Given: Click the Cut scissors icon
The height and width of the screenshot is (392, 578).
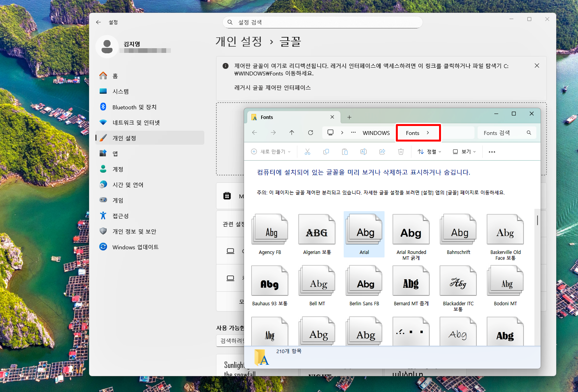Looking at the screenshot, I should [x=307, y=152].
